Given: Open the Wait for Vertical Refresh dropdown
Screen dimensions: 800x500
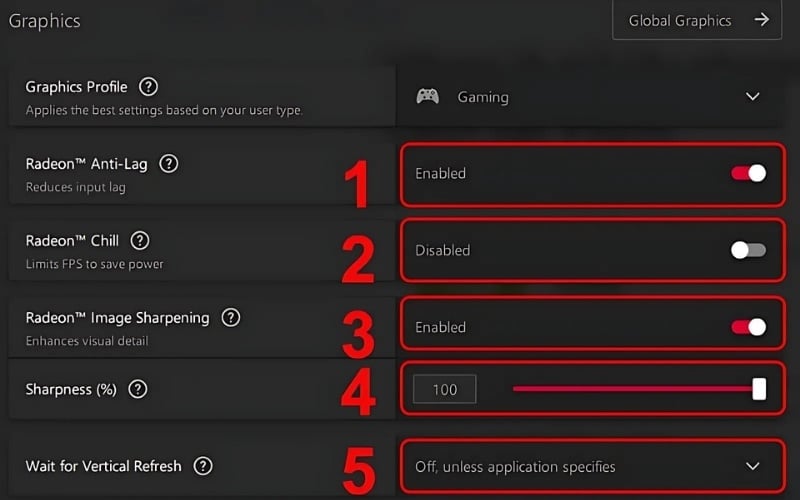Looking at the screenshot, I should [x=590, y=466].
